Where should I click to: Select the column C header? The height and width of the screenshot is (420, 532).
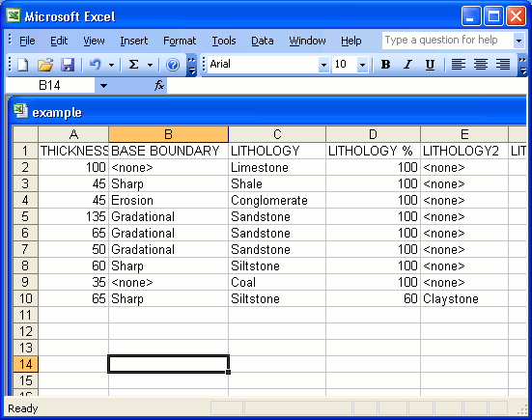pos(277,134)
